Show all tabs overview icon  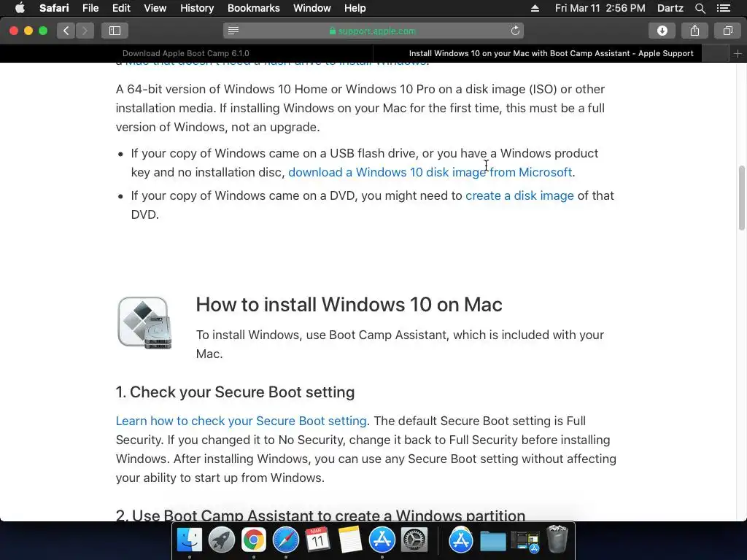click(727, 31)
